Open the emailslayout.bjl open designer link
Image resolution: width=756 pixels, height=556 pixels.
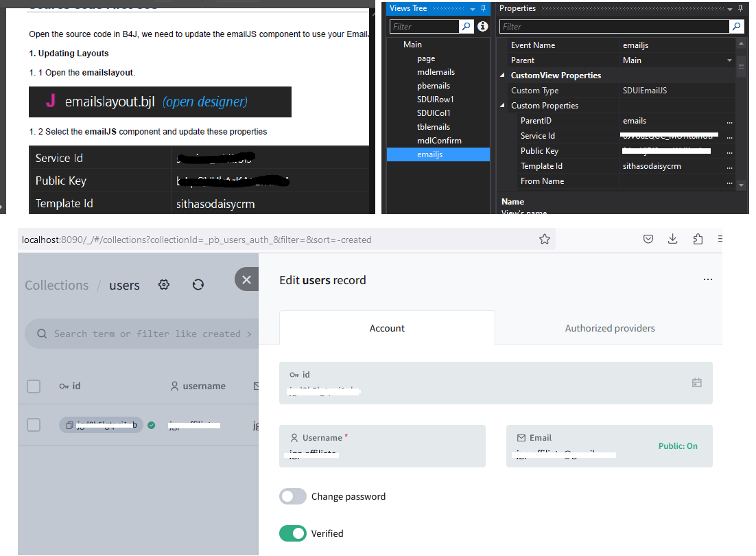[205, 102]
